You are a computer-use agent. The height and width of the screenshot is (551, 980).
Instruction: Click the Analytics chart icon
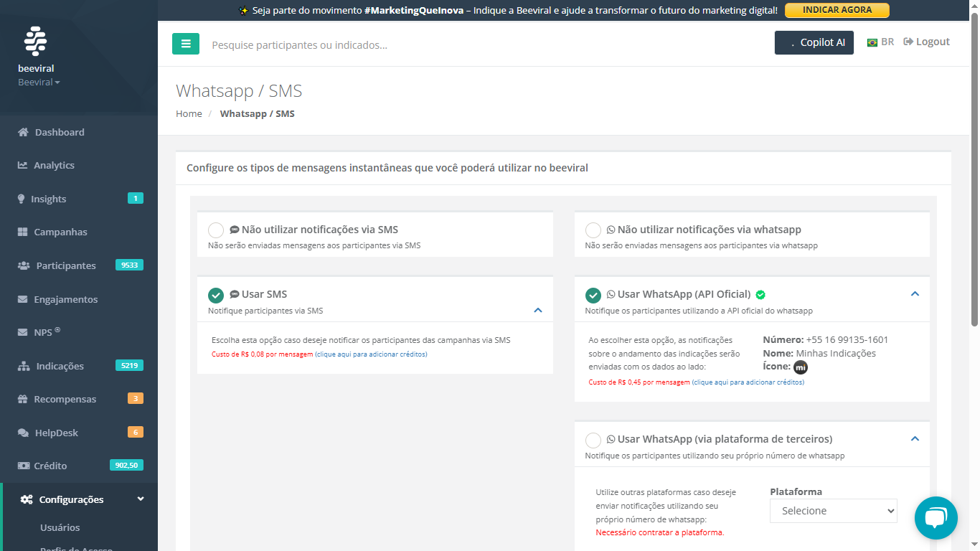tap(23, 165)
